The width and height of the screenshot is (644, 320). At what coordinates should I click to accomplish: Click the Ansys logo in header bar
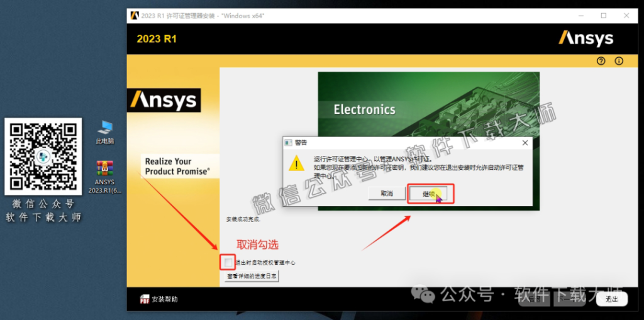(586, 38)
